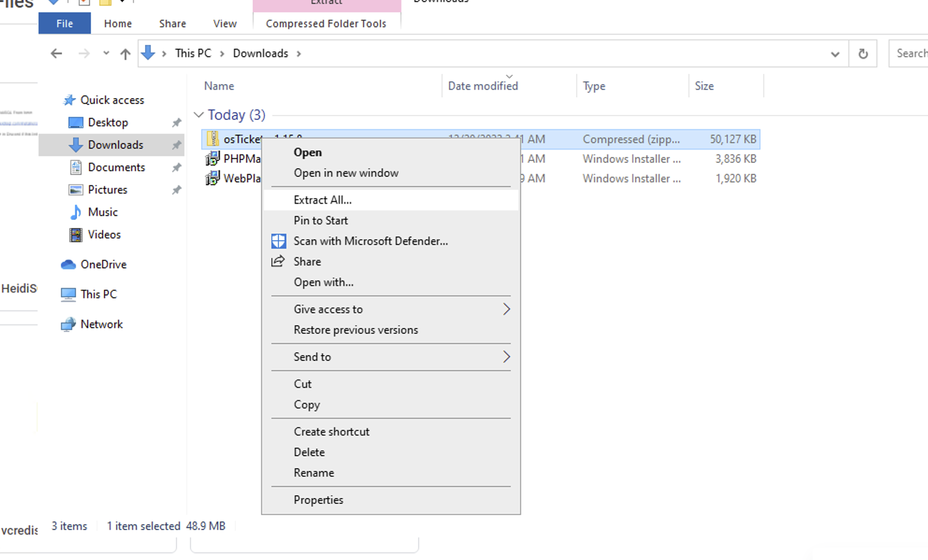Open the address bar history dropdown
Screen dimensions: 928x560
835,54
